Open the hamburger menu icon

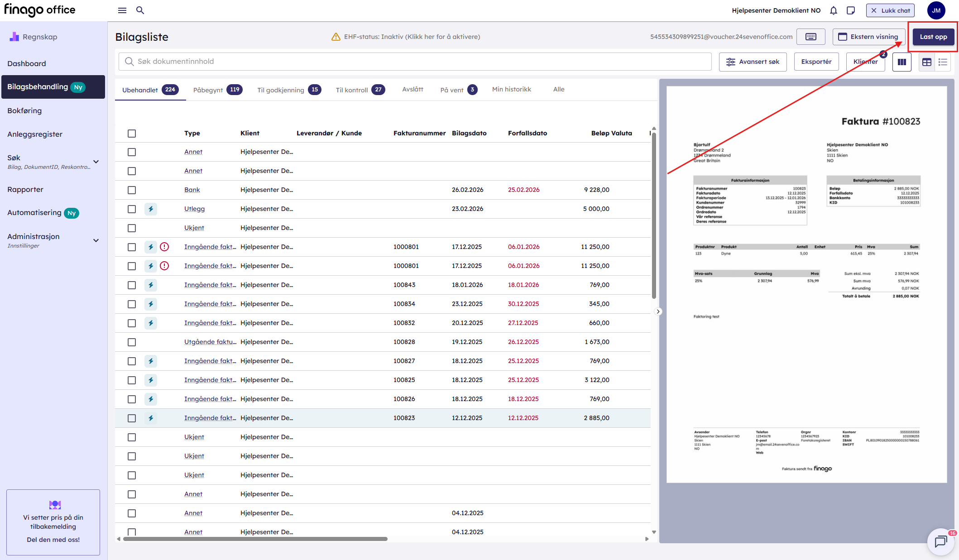[x=122, y=10]
